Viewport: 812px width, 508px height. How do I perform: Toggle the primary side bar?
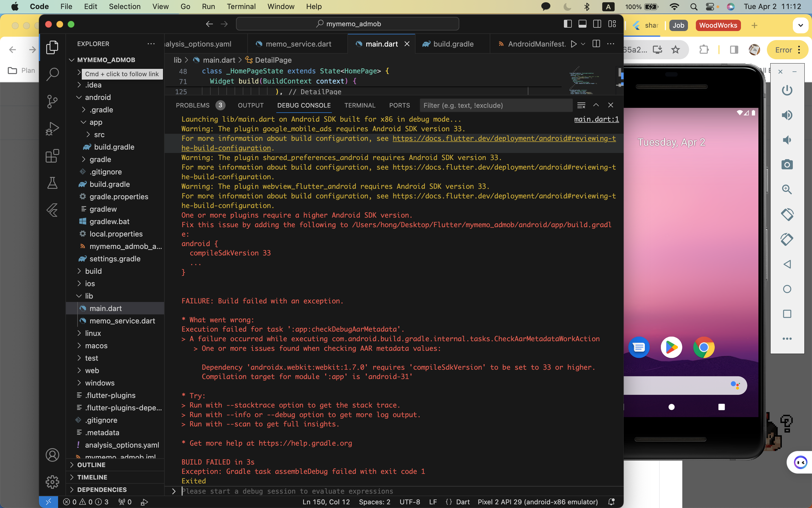pyautogui.click(x=567, y=24)
